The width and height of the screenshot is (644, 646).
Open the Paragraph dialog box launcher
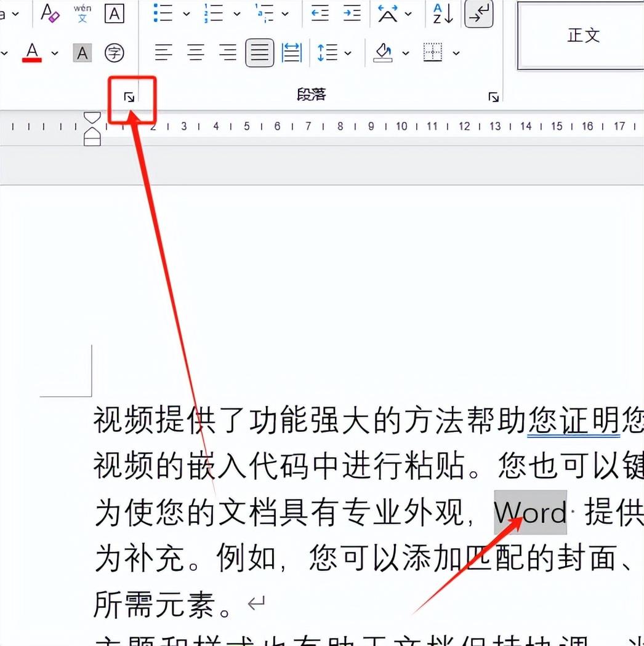pos(494,97)
